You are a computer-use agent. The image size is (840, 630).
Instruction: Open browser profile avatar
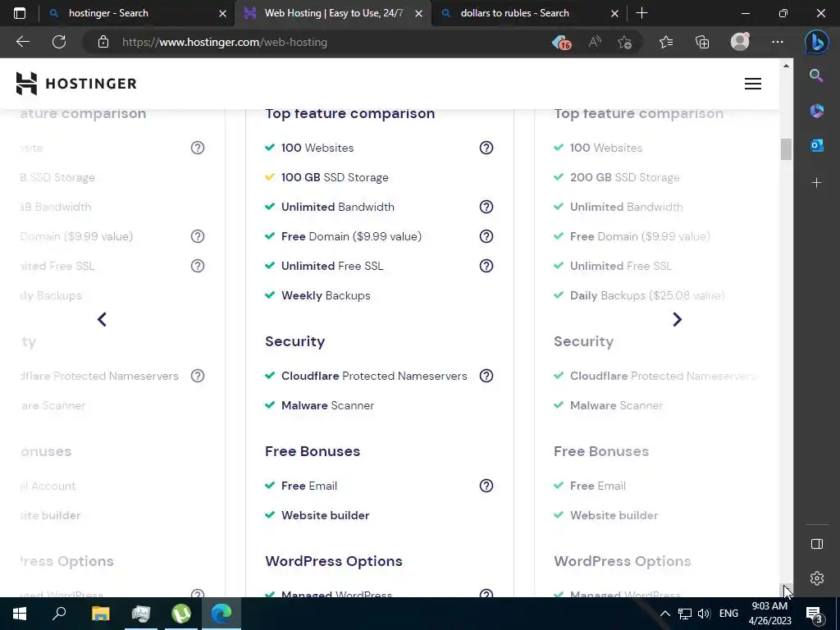(740, 42)
